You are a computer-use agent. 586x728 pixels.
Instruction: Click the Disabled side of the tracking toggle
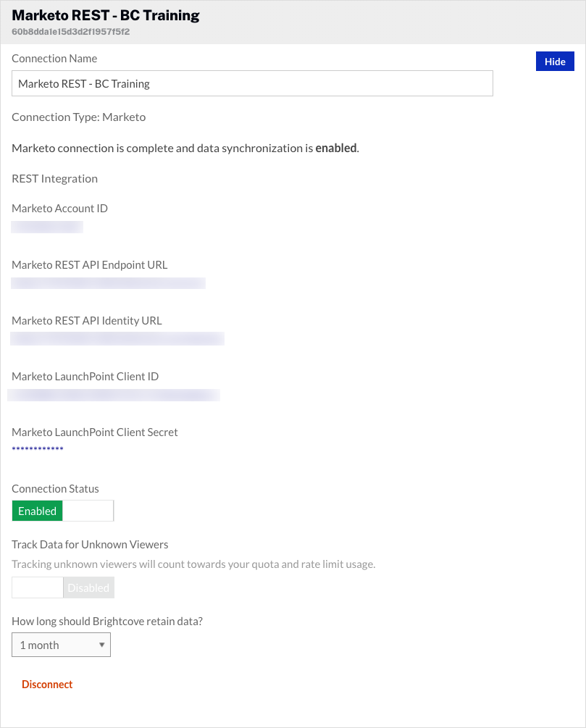(x=88, y=587)
